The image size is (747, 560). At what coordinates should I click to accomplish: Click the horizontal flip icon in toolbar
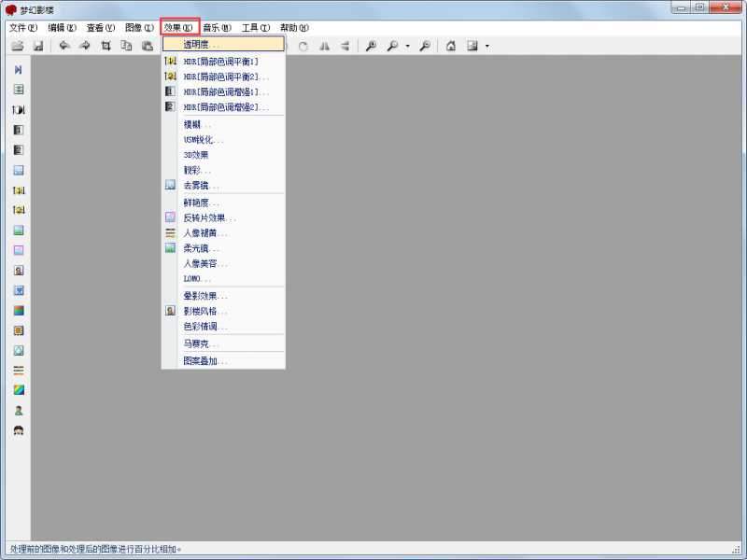(x=324, y=46)
